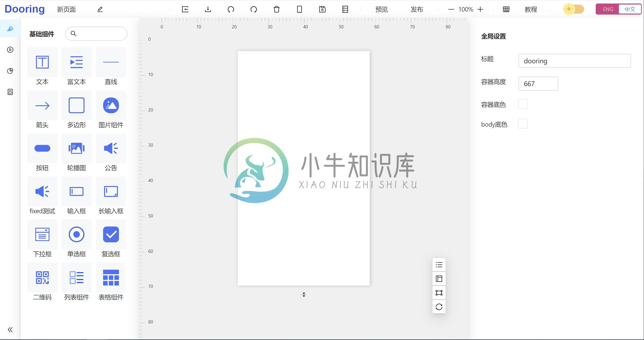
Task: Open the template document sidebar tab
Action: pos(10,92)
